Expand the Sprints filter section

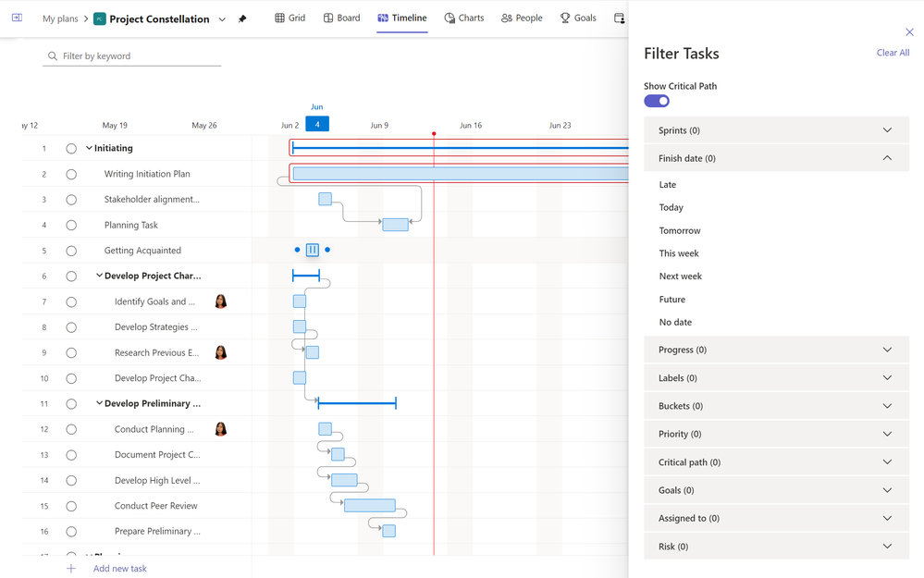(777, 130)
